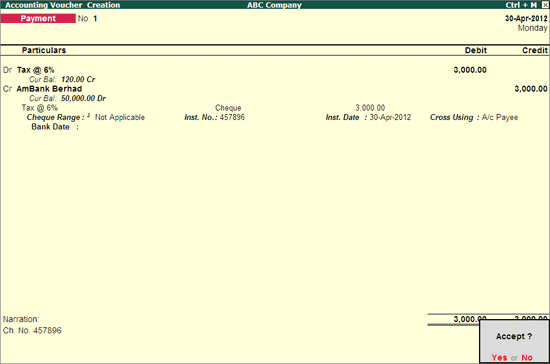
Task: Select the AmBank Berhad credit ledger
Action: tap(49, 89)
